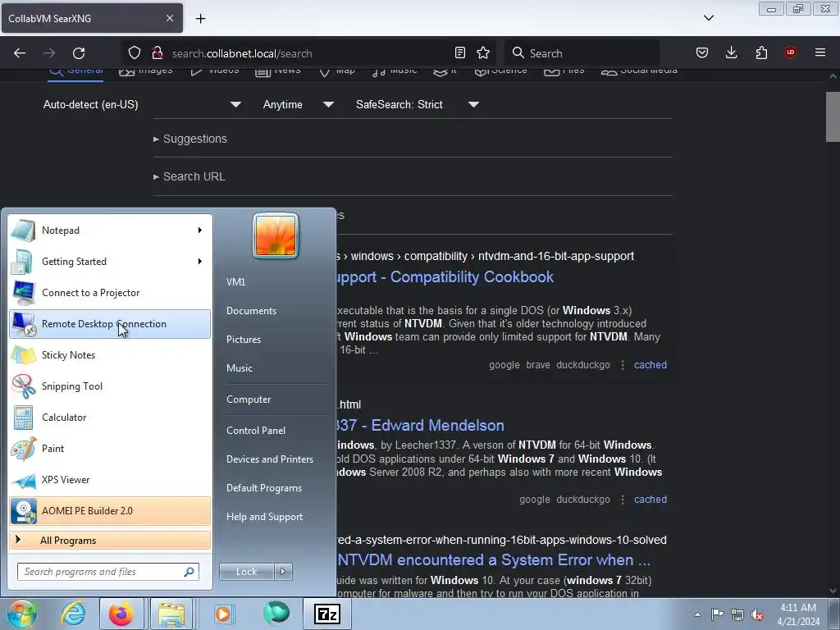Open Computer from the Start menu
Image resolution: width=840 pixels, height=630 pixels.
click(x=249, y=399)
